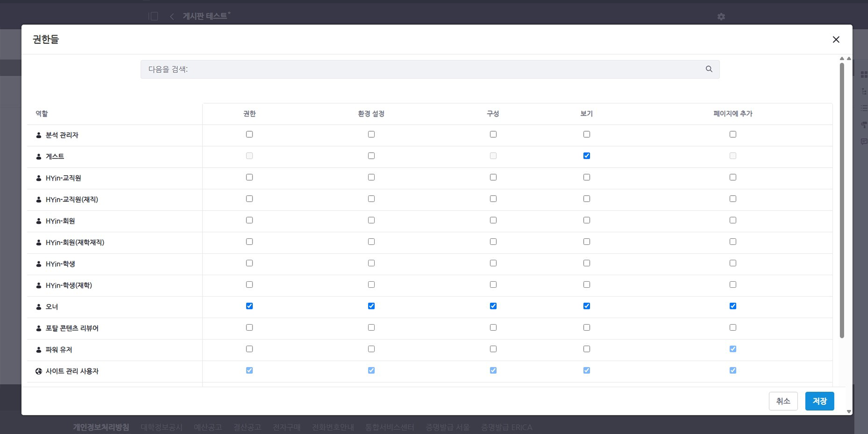Enable 페이지에 추가 for HYin-회원
Viewport: 868px width, 434px height.
click(733, 221)
